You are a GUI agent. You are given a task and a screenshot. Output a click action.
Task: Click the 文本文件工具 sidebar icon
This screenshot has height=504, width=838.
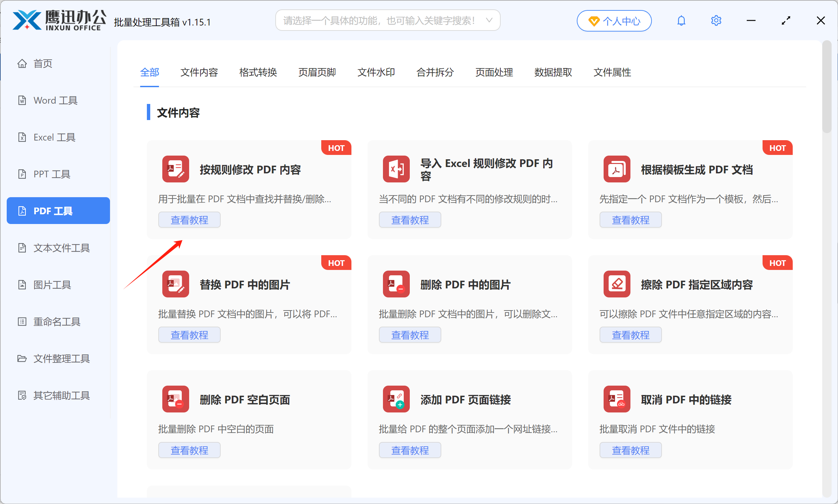pos(22,248)
